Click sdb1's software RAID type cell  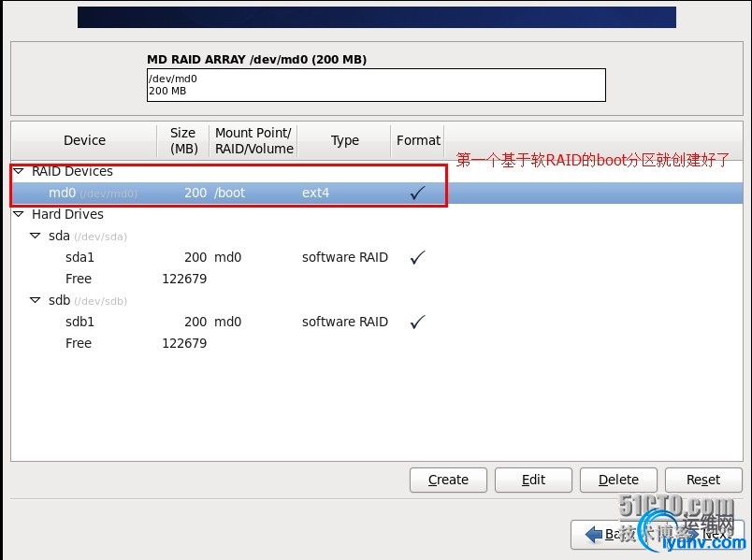345,322
